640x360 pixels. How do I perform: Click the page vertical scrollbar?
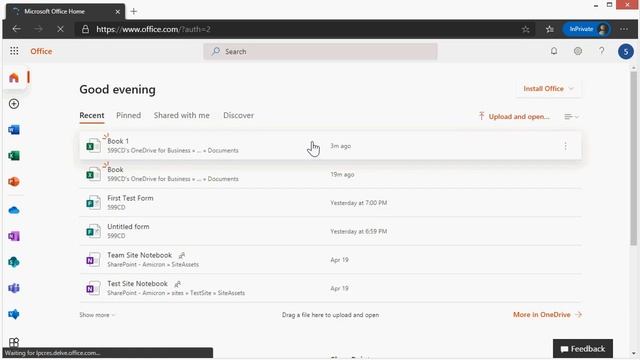tap(633, 158)
